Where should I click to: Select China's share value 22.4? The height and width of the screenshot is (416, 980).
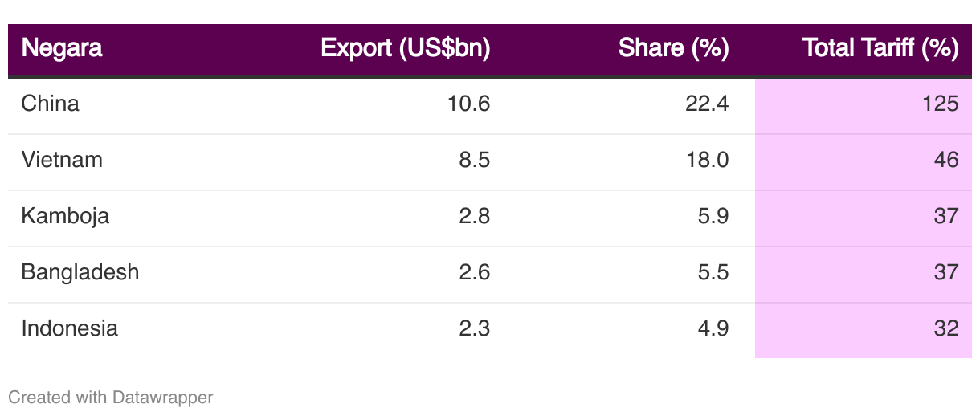[707, 104]
